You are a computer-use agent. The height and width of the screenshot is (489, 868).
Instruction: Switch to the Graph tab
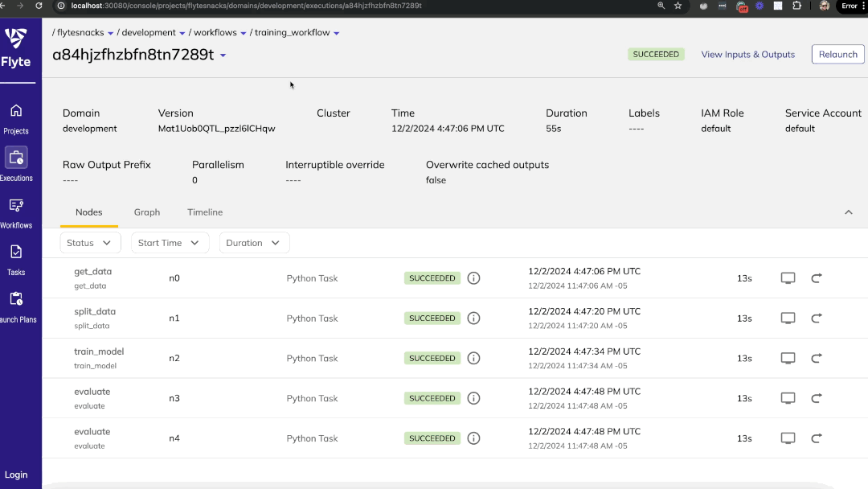click(147, 212)
